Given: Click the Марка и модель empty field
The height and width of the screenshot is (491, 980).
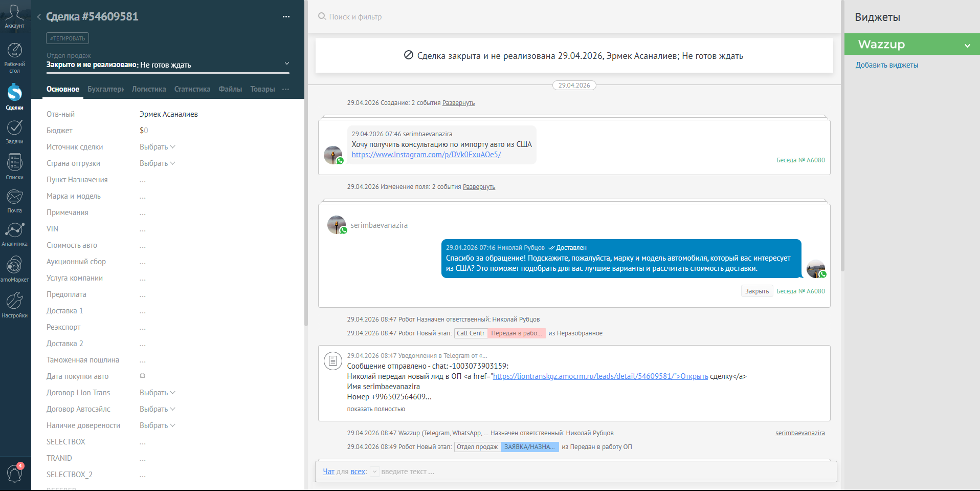Looking at the screenshot, I should (143, 196).
